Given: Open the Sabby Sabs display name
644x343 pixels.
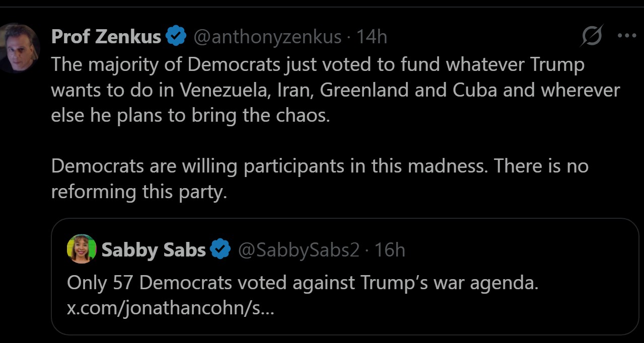Looking at the screenshot, I should (x=154, y=250).
